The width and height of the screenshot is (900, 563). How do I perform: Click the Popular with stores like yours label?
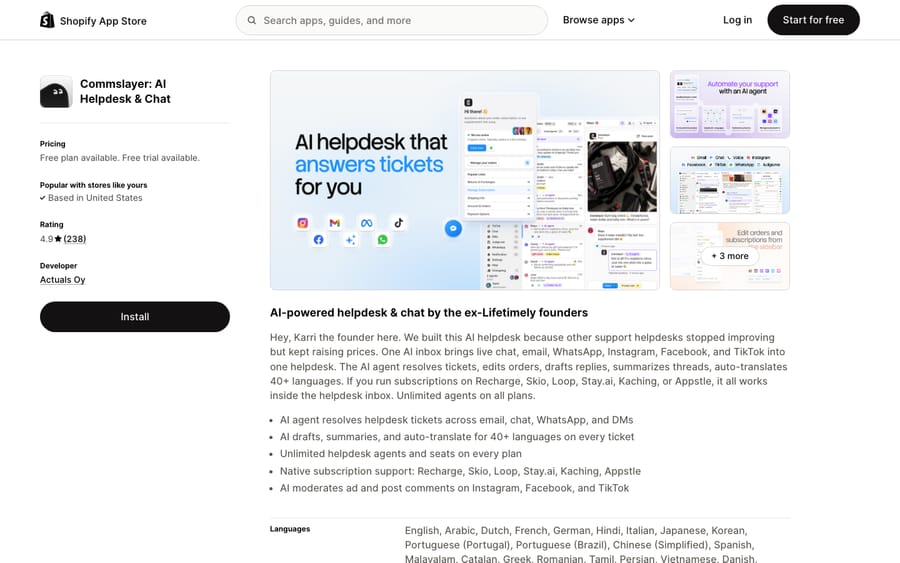(x=94, y=185)
